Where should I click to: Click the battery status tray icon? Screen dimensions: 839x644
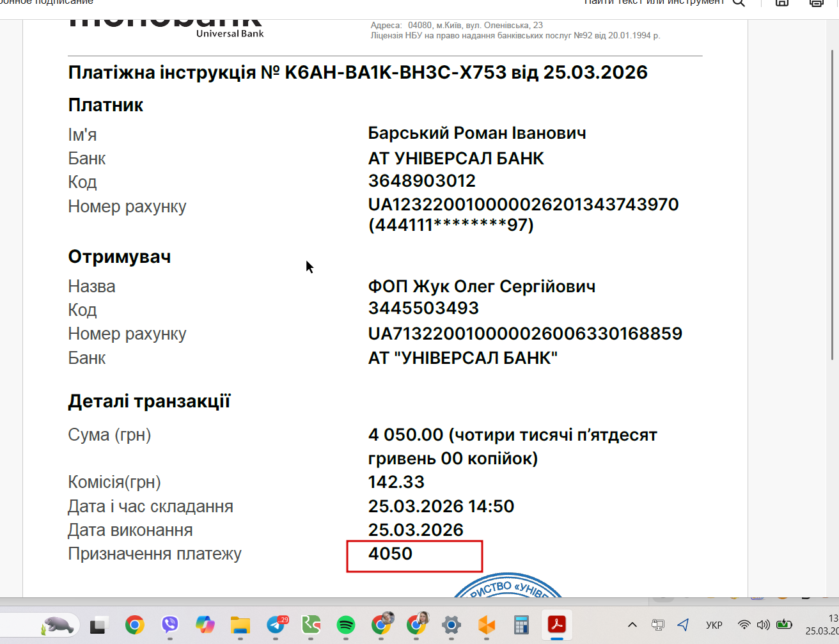pyautogui.click(x=784, y=625)
